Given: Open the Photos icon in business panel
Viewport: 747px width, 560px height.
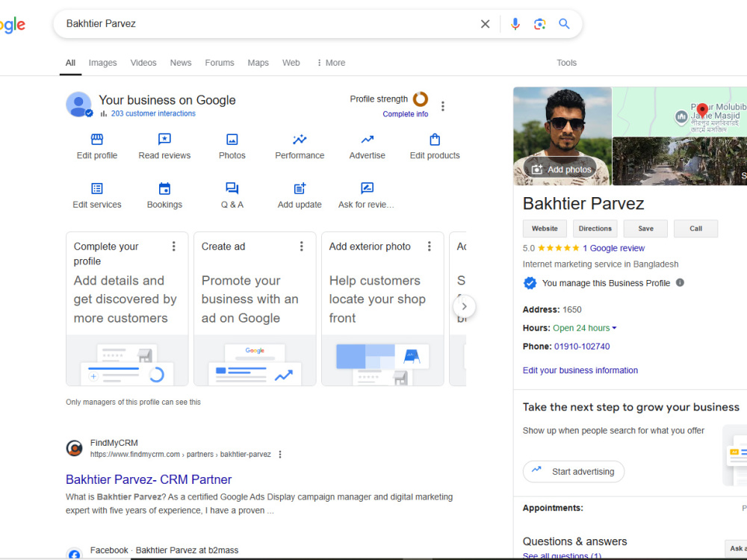Looking at the screenshot, I should 232,139.
